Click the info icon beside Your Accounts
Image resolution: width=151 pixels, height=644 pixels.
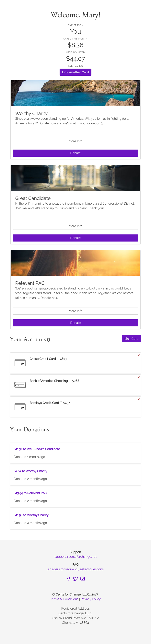click(x=49, y=340)
